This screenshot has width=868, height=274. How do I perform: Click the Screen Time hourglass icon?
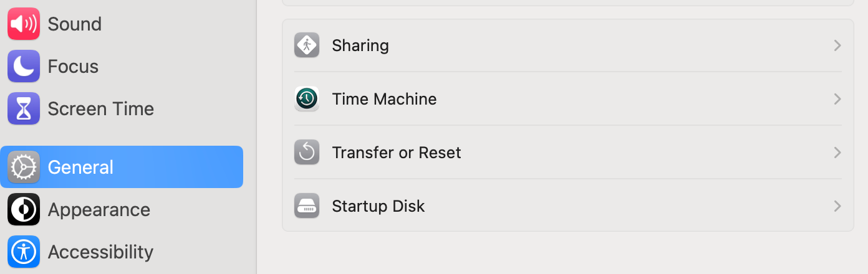[x=24, y=108]
